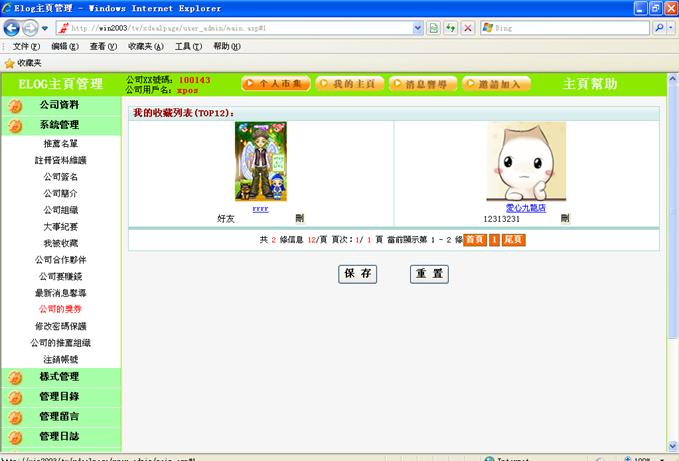Image resolution: width=679 pixels, height=461 pixels.
Task: Click the white cat avatar thumbnail
Action: (x=525, y=161)
